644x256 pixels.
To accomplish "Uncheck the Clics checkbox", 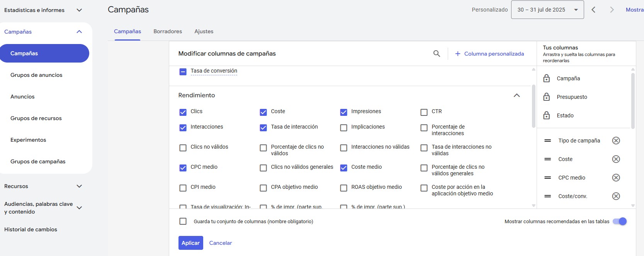I will coord(183,112).
